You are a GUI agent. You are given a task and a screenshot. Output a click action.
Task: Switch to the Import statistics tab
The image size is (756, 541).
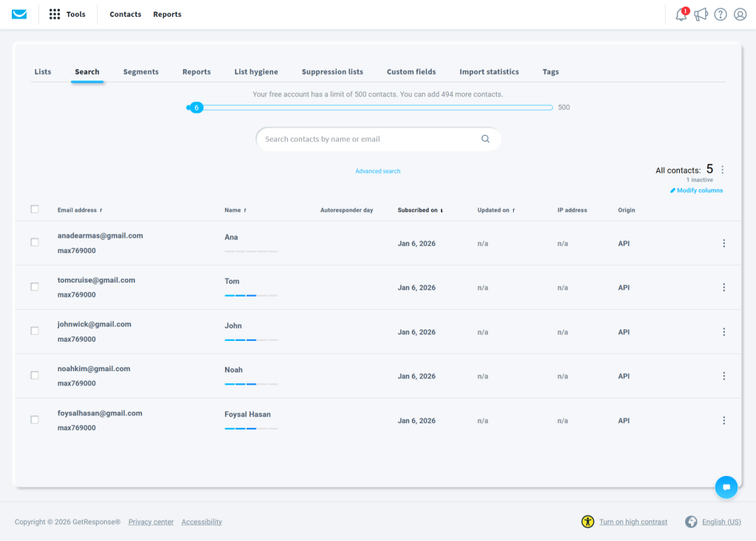coord(489,72)
